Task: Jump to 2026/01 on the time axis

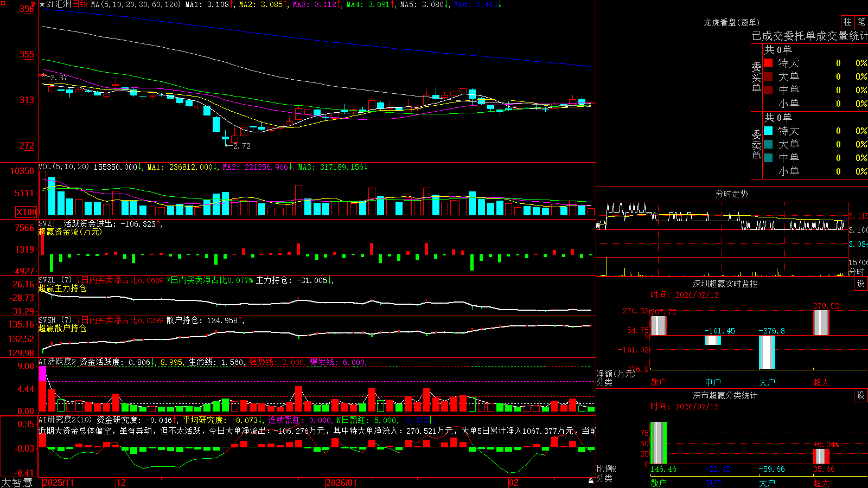Action: 341,483
